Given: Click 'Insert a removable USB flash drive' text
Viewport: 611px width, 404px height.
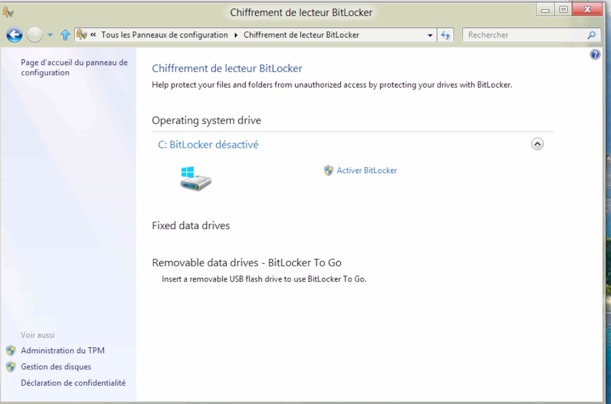Looking at the screenshot, I should [x=264, y=279].
